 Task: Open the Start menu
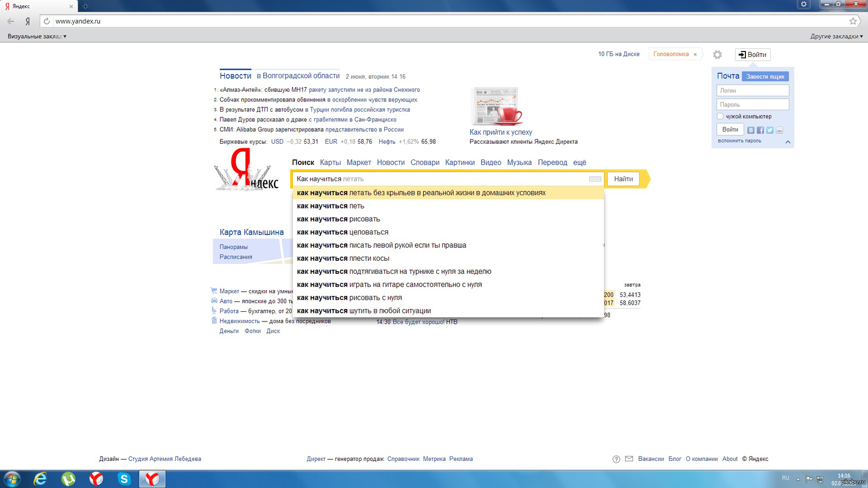pos(12,479)
